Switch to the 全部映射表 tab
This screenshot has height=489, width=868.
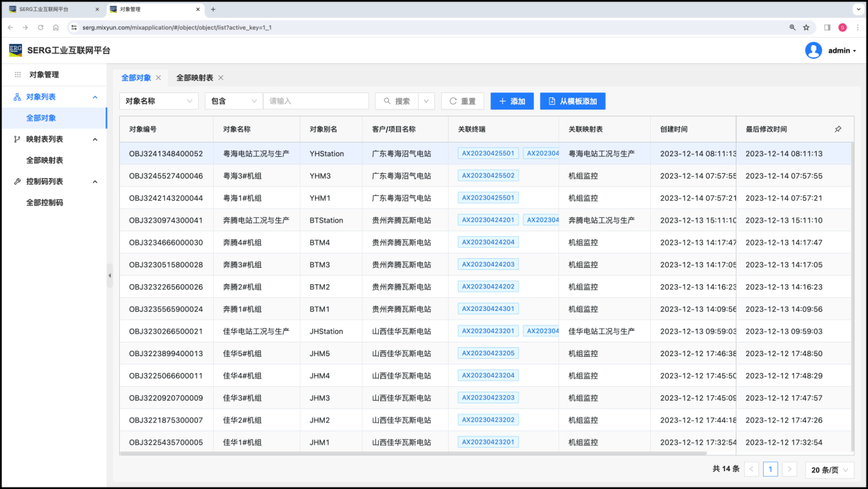point(195,78)
